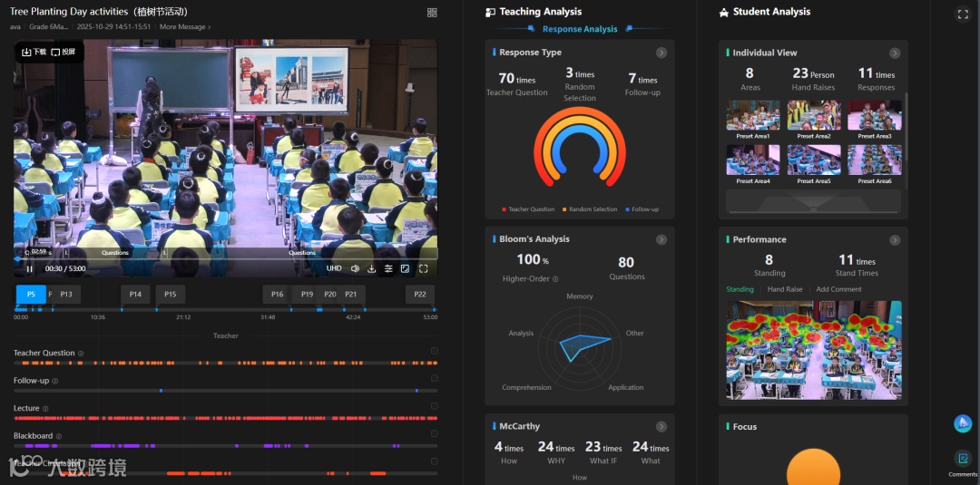
Task: Open Preset Area5 thumbnail
Action: [x=814, y=160]
